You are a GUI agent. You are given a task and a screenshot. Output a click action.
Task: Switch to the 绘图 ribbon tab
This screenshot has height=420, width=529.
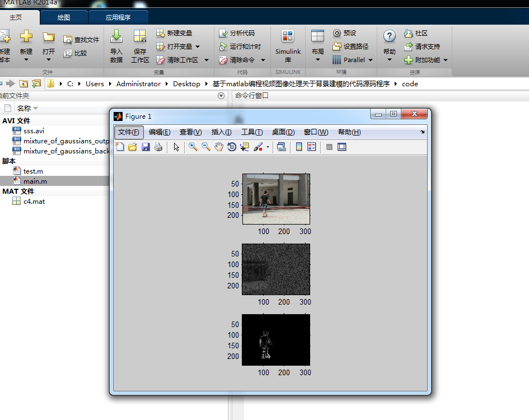click(x=63, y=17)
